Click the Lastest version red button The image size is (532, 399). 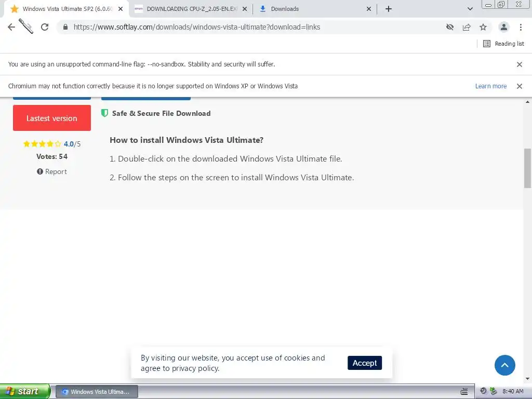click(52, 118)
